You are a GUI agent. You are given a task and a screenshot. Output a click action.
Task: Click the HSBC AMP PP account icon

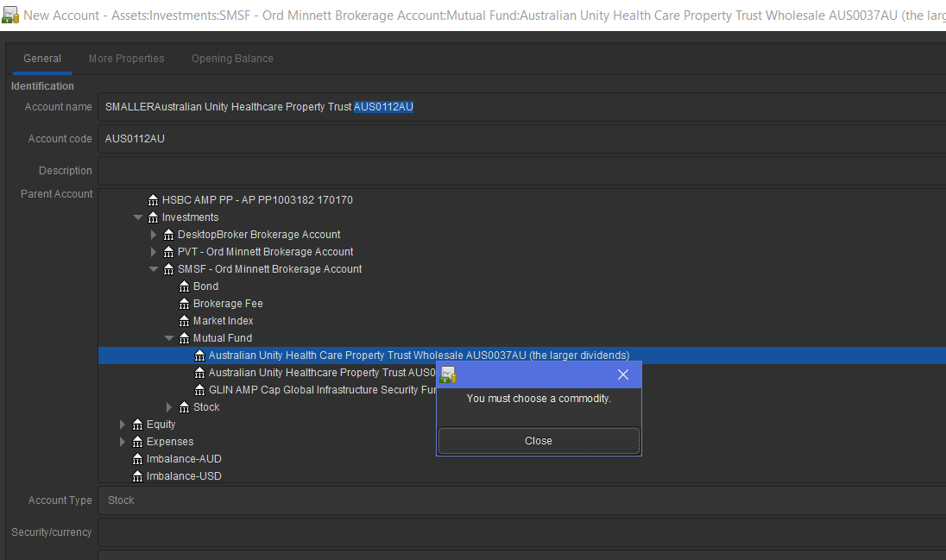click(x=154, y=199)
